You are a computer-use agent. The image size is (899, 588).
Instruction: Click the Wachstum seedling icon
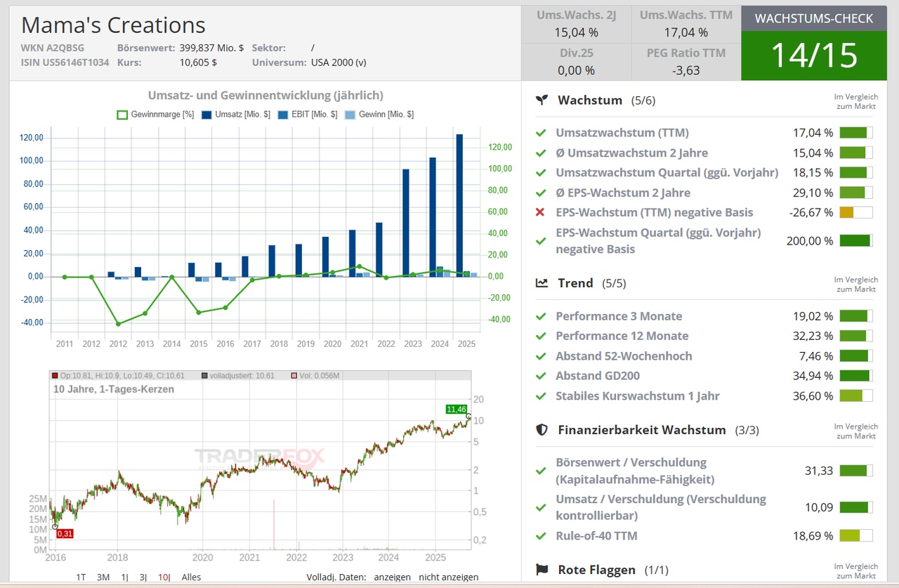(541, 100)
